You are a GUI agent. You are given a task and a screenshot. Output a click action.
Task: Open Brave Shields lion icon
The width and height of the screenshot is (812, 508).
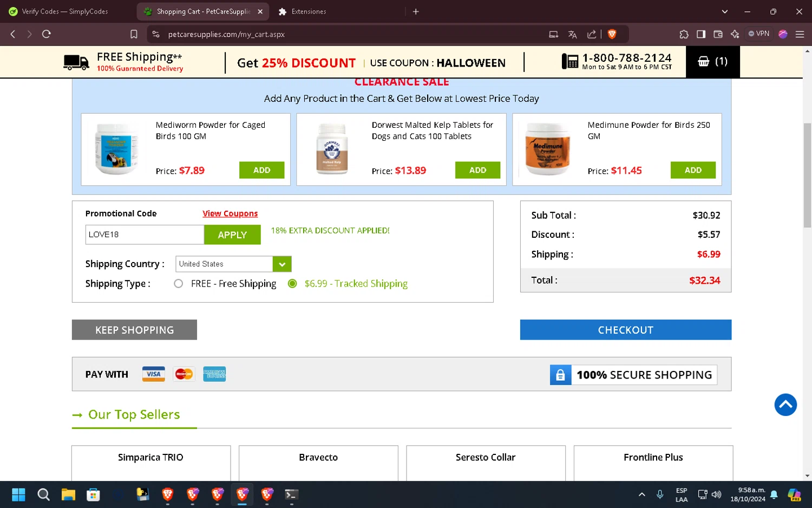coord(612,34)
